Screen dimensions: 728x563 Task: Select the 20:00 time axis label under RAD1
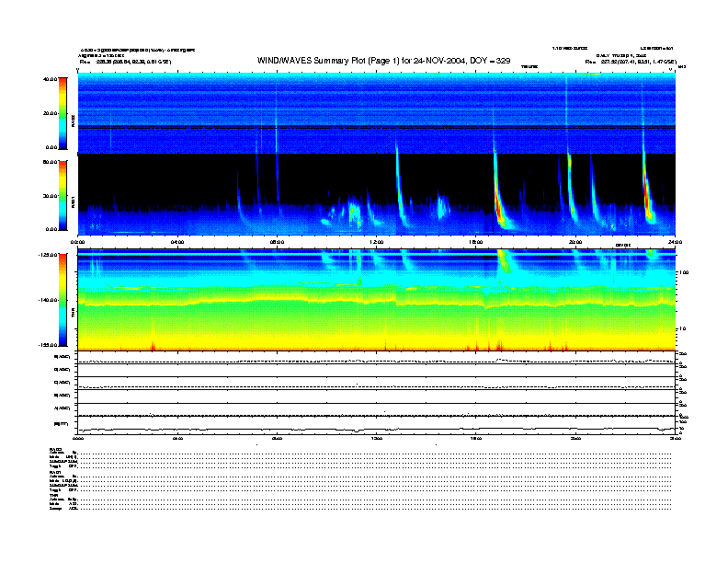(575, 243)
